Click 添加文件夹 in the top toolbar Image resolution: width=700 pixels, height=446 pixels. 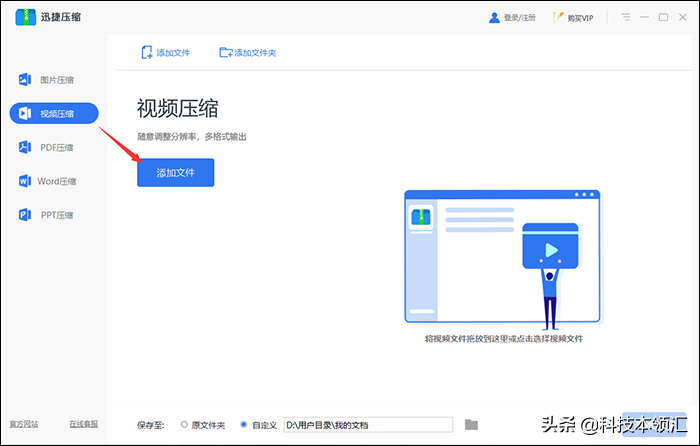[248, 53]
